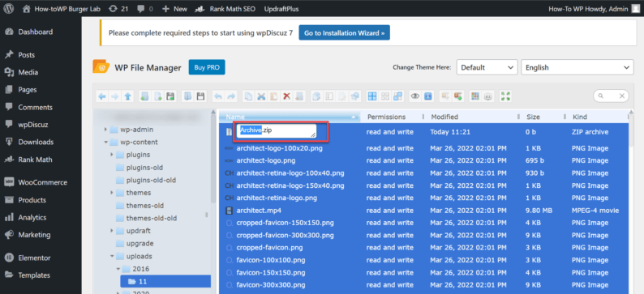Screen dimensions: 644x294
Task: Open the How-toWP Burger Lab site link
Action: click(x=62, y=9)
